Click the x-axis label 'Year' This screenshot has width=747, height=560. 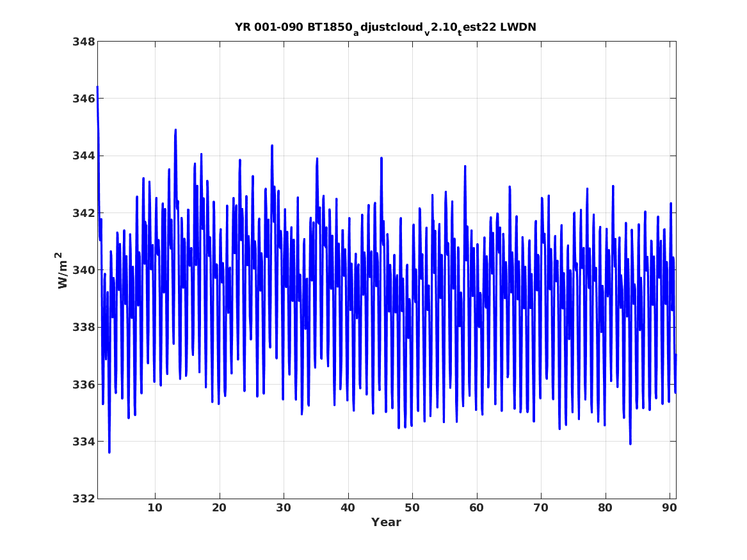pos(386,522)
